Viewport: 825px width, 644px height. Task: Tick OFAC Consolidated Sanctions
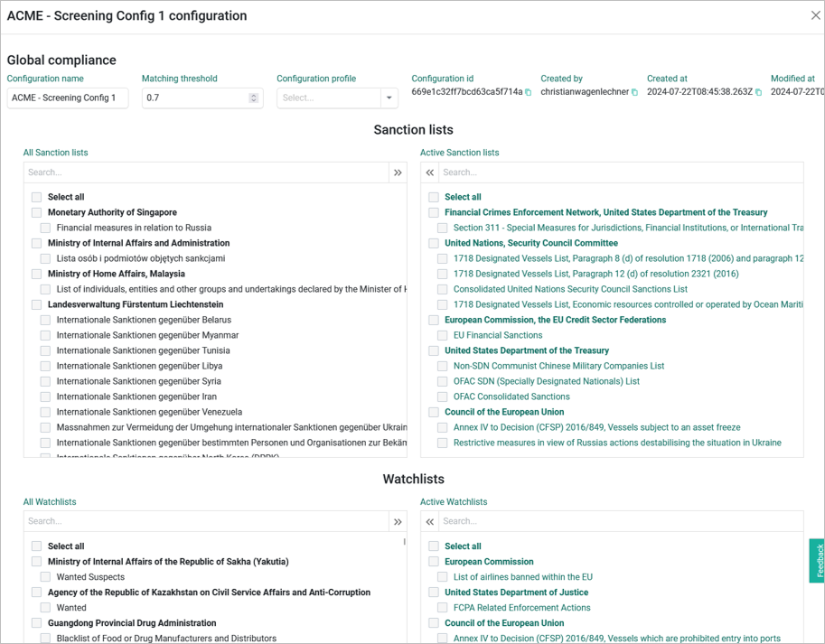point(443,397)
